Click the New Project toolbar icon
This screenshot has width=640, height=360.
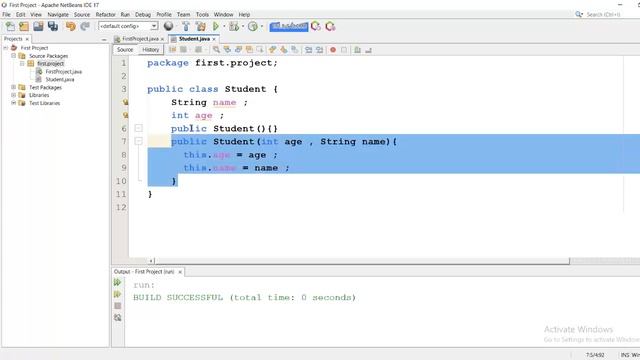coord(24,27)
